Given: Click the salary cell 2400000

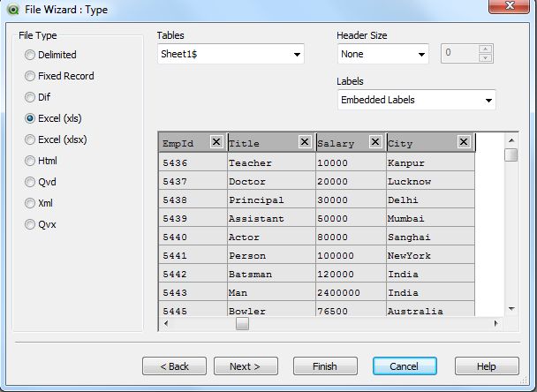Looking at the screenshot, I should tap(351, 291).
